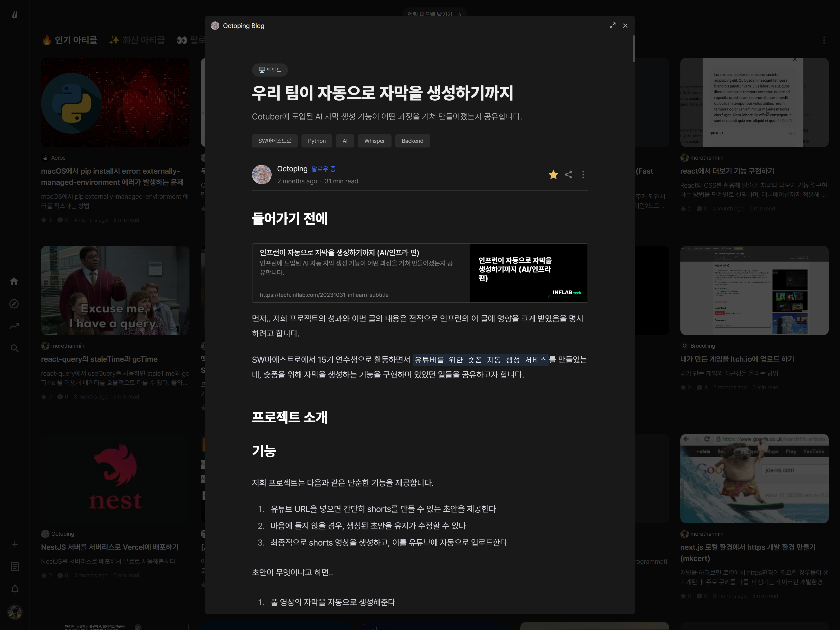This screenshot has height=630, width=840.
Task: Click the tech.inflab.com URL text
Action: 324,295
